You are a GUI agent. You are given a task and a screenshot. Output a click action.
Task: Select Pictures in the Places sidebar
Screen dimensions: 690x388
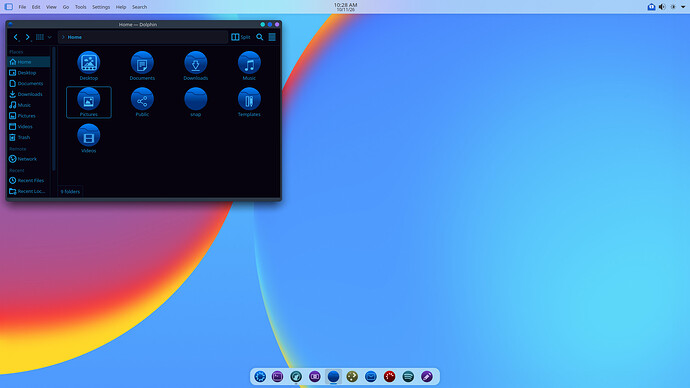click(x=29, y=116)
